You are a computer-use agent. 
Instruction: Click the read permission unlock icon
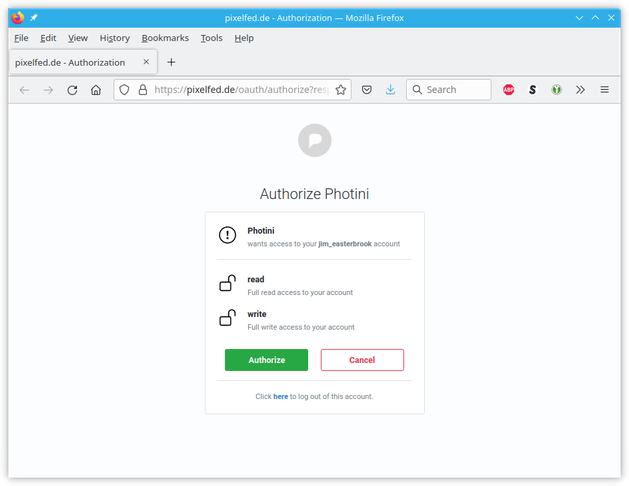(227, 283)
